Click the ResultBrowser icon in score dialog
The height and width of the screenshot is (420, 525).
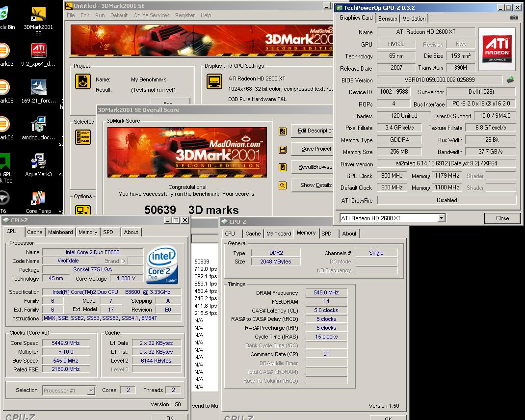[283, 167]
